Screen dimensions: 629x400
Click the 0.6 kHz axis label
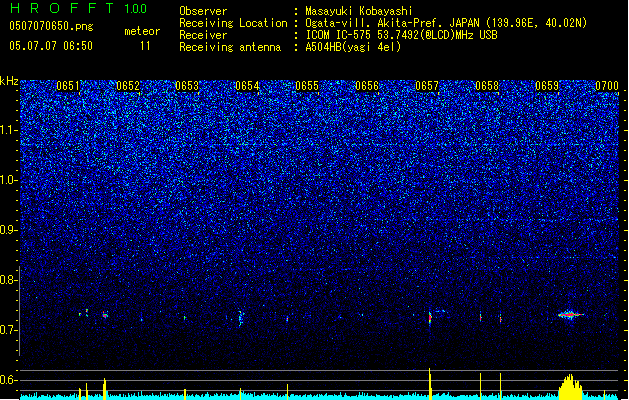(x=8, y=380)
